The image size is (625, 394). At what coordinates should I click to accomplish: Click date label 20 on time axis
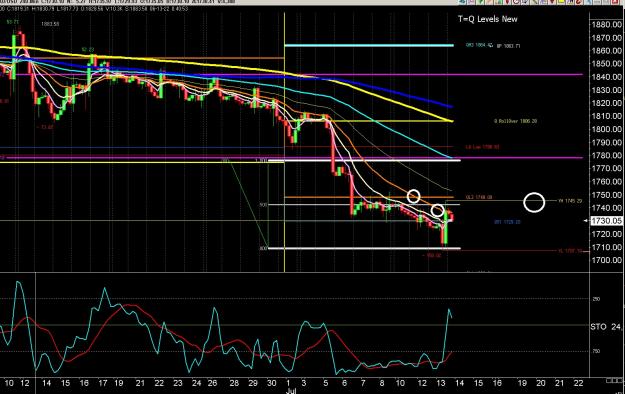[540, 383]
